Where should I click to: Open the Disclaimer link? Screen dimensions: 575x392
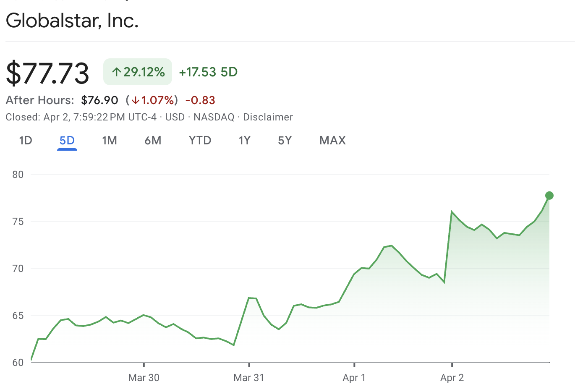pos(268,117)
